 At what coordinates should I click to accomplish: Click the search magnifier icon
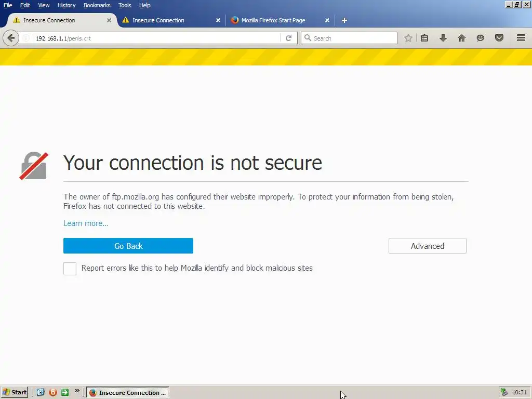(x=308, y=38)
